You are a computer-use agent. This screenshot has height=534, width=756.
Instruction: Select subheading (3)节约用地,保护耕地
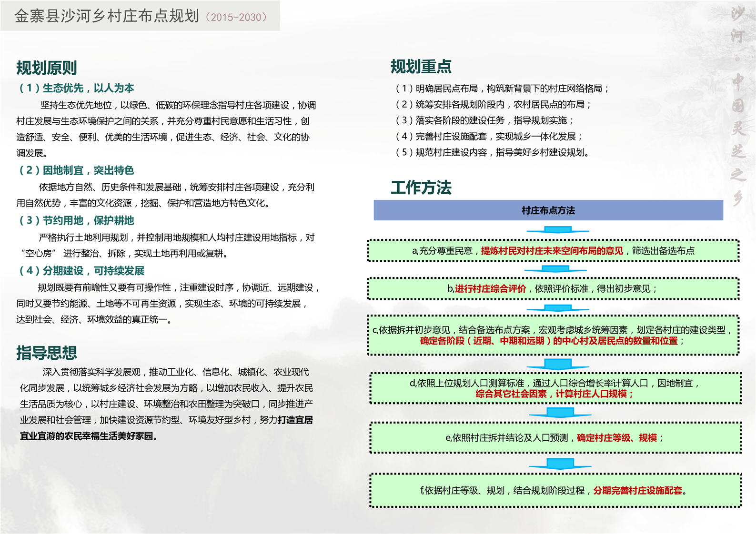76,221
